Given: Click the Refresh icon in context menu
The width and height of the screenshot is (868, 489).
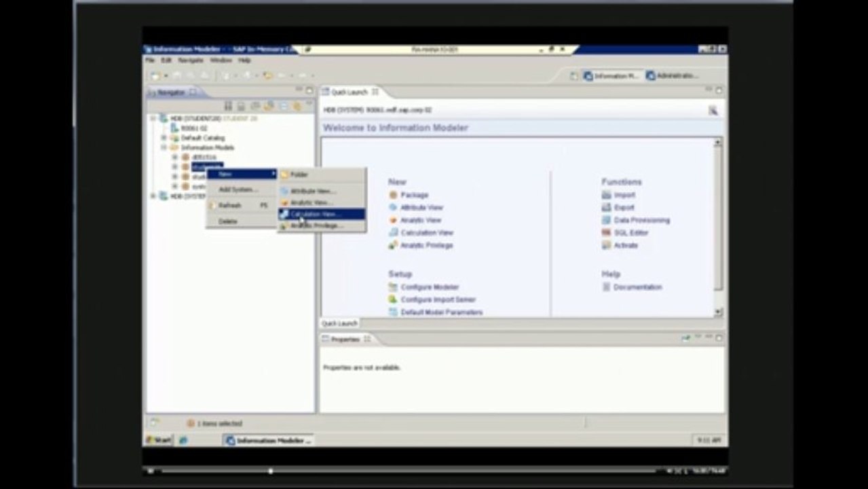Looking at the screenshot, I should coord(212,205).
